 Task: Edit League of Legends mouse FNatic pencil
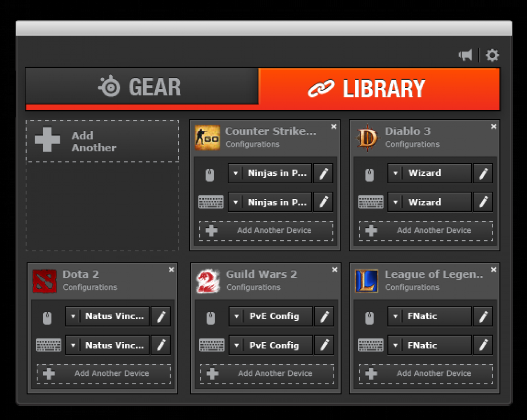coord(483,316)
